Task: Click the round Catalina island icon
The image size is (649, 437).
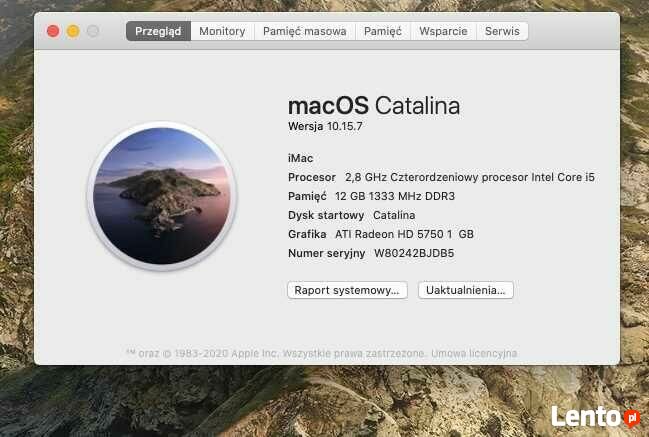Action: 161,196
